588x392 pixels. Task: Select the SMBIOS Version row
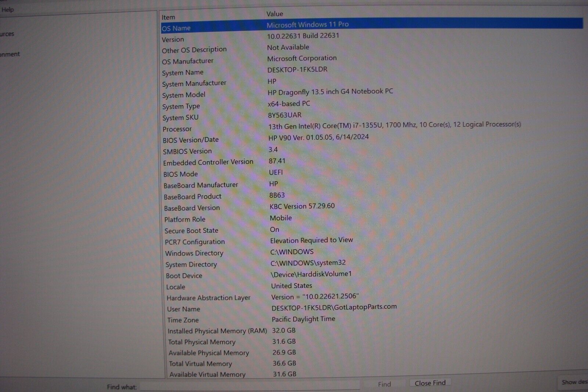coord(372,150)
